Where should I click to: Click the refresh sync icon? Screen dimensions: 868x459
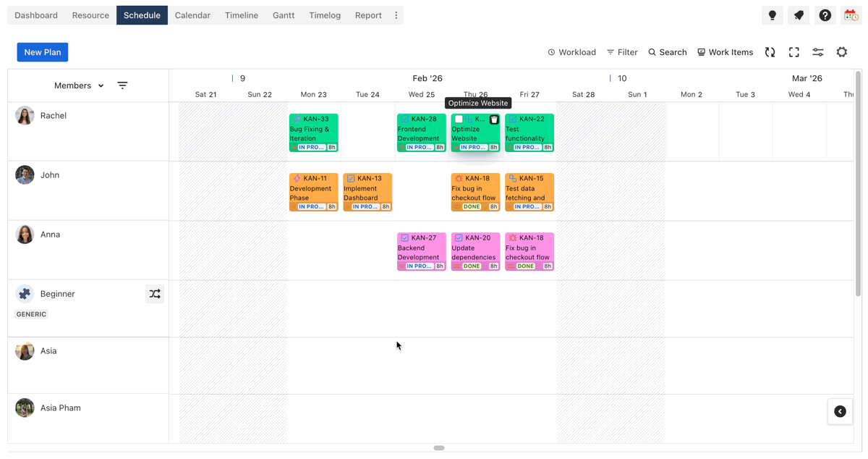(770, 52)
